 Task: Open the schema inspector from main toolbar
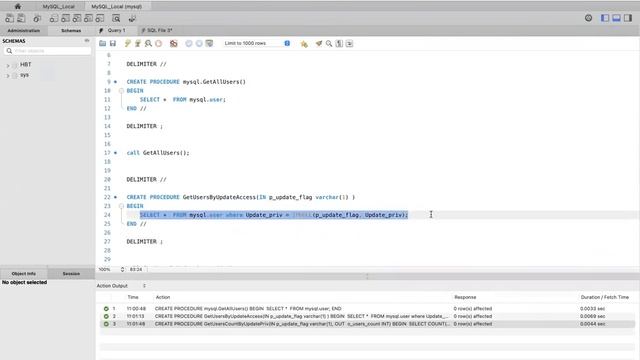[x=37, y=18]
